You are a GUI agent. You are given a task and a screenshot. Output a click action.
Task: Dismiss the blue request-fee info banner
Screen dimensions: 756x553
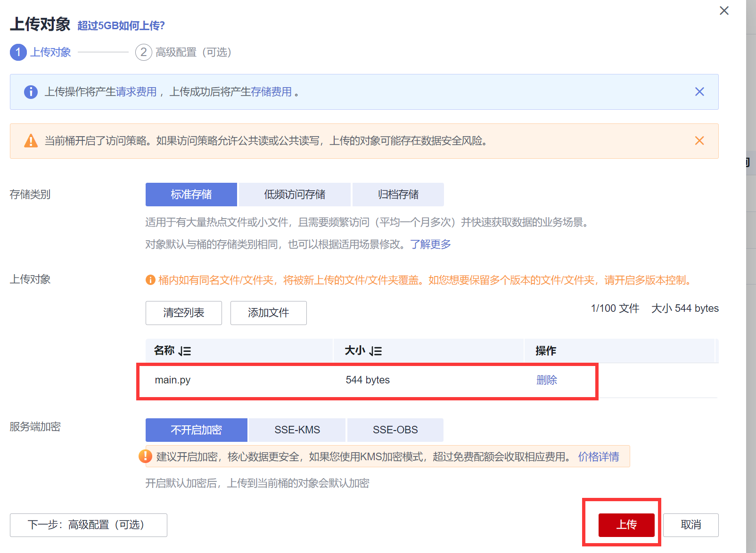(699, 92)
